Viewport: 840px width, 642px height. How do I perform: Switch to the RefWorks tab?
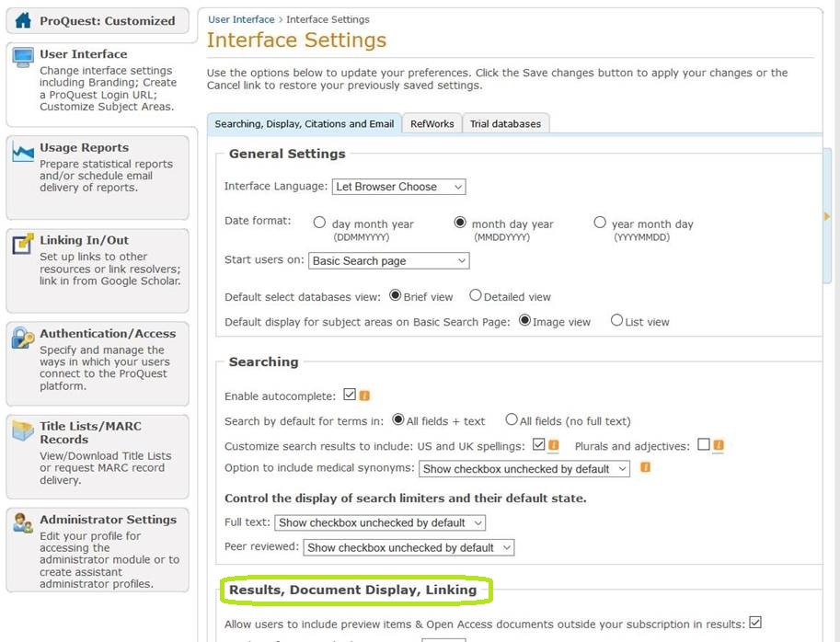pos(432,124)
